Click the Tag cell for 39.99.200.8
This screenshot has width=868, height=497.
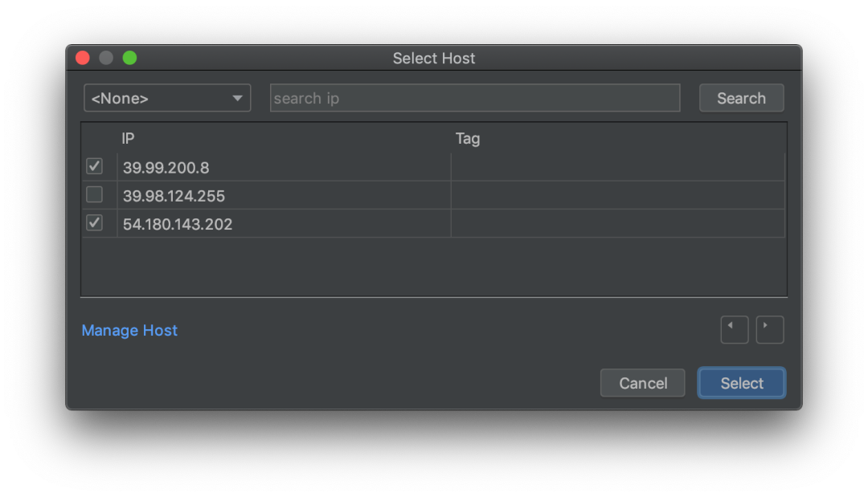tap(616, 167)
